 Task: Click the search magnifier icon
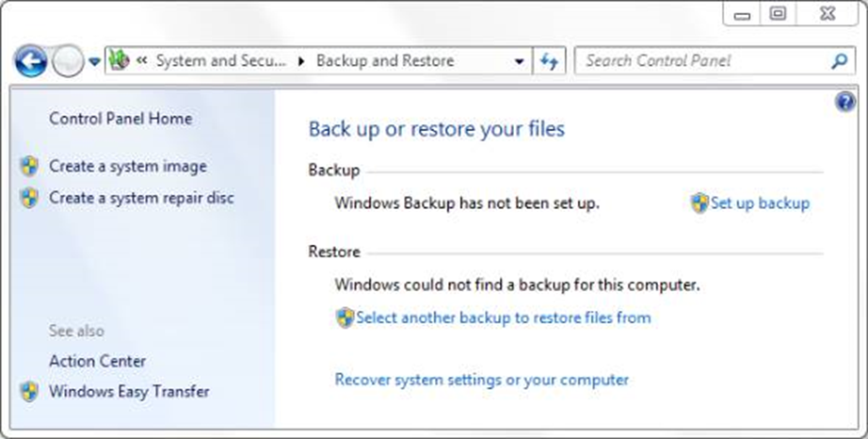click(838, 61)
